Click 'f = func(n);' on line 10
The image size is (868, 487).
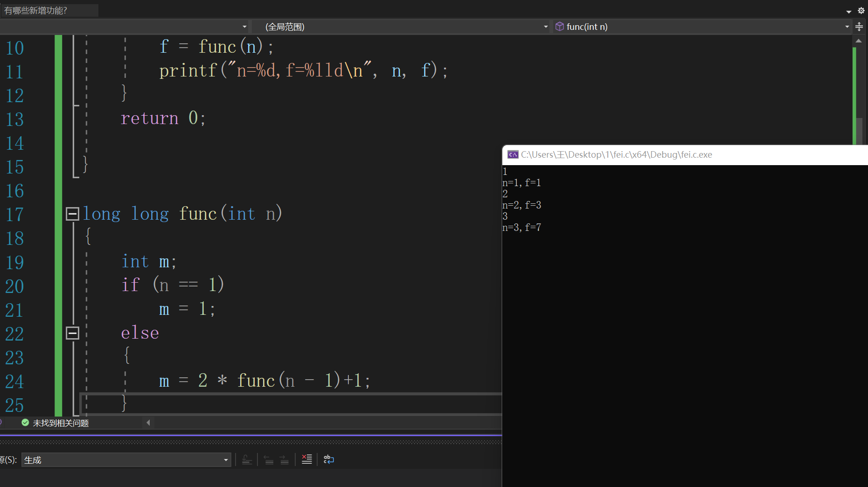(x=216, y=47)
